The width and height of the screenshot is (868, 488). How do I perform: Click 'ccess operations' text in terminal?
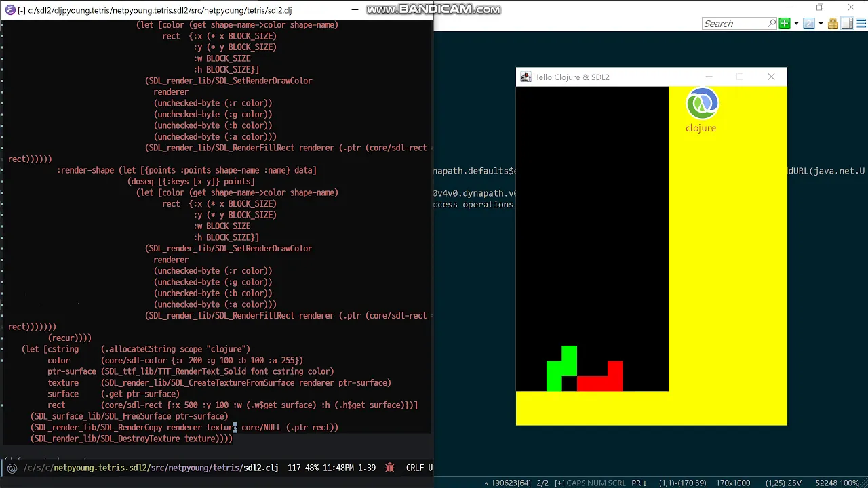(x=473, y=204)
